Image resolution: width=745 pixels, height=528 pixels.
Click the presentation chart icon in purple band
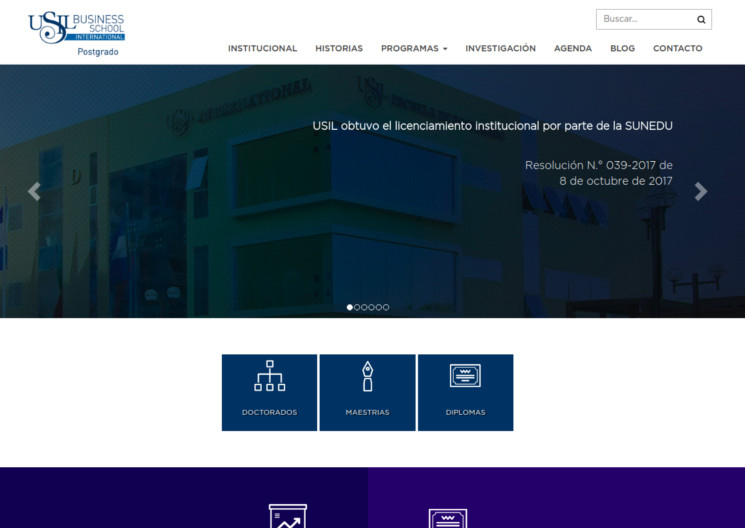(288, 516)
